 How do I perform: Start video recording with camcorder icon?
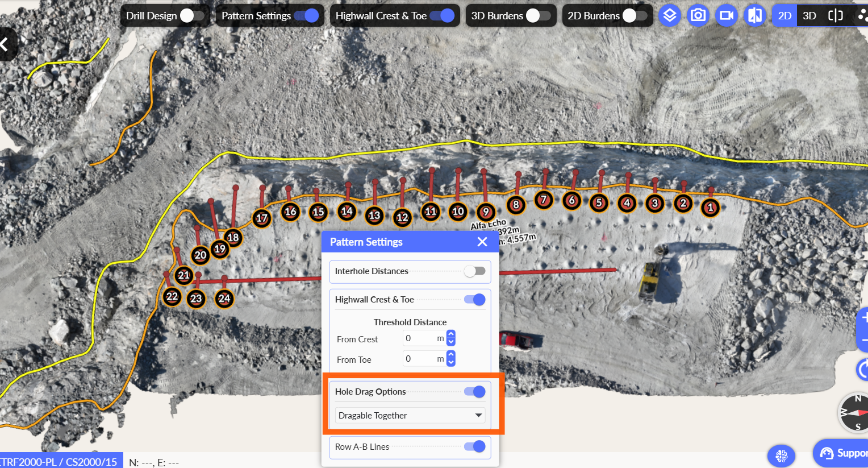click(x=726, y=15)
